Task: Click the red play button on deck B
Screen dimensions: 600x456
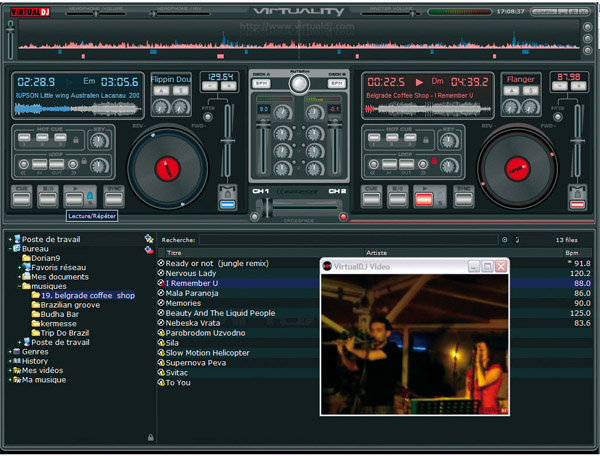Action: pyautogui.click(x=424, y=199)
